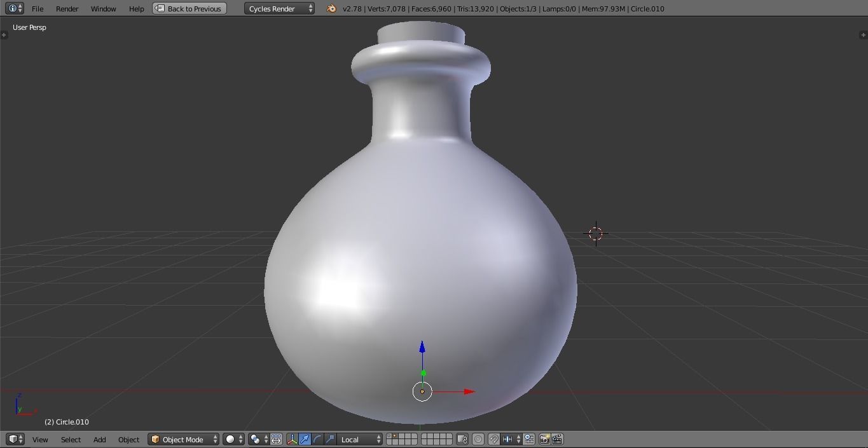
Task: Open the Render menu
Action: [x=67, y=9]
